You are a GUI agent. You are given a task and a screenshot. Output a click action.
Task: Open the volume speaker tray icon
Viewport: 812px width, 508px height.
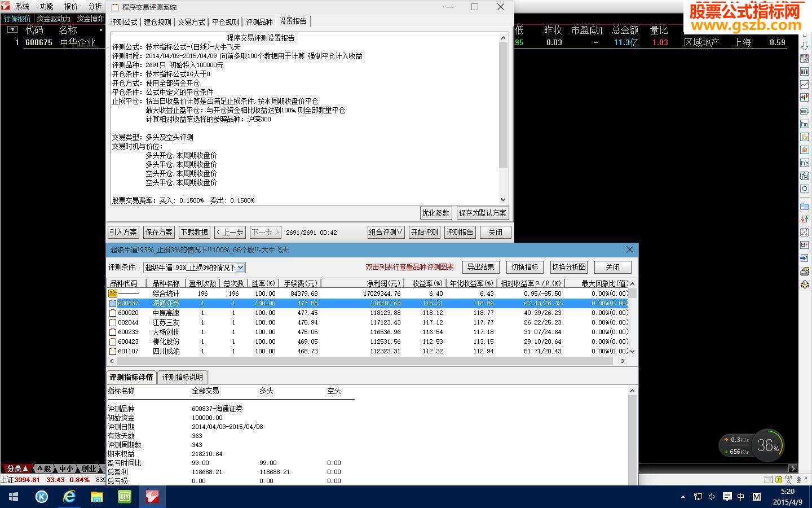pyautogui.click(x=712, y=497)
